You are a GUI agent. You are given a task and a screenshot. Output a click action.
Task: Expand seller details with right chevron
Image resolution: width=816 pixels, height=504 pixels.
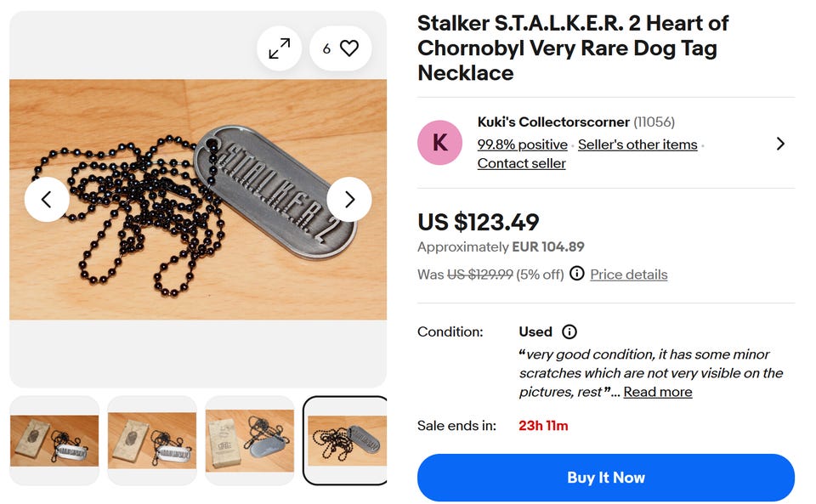(780, 144)
